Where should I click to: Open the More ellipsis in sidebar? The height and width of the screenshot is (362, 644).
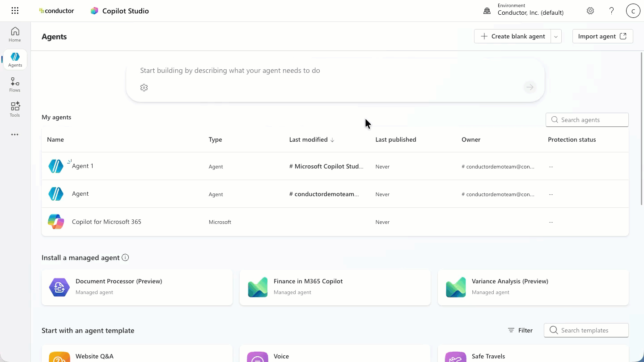(x=15, y=135)
